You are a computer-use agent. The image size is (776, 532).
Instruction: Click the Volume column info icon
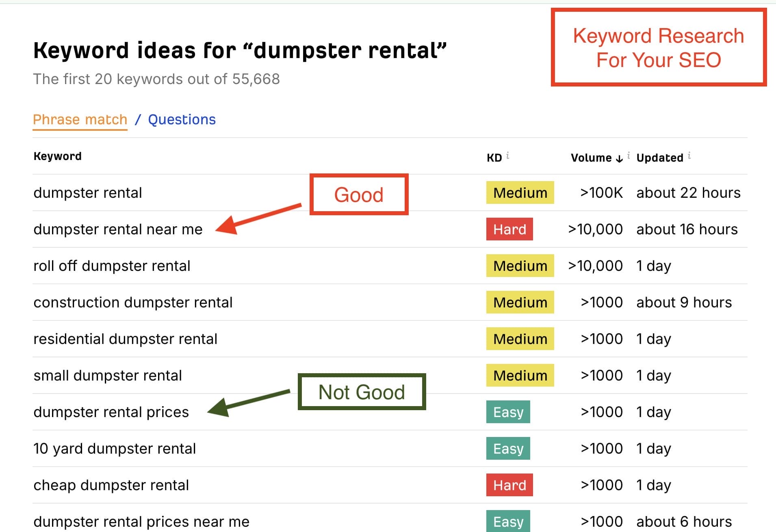(629, 155)
